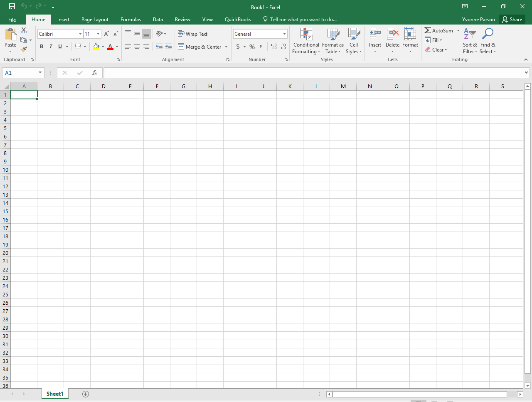
Task: Click in Tell me what you want to do box
Action: (303, 20)
